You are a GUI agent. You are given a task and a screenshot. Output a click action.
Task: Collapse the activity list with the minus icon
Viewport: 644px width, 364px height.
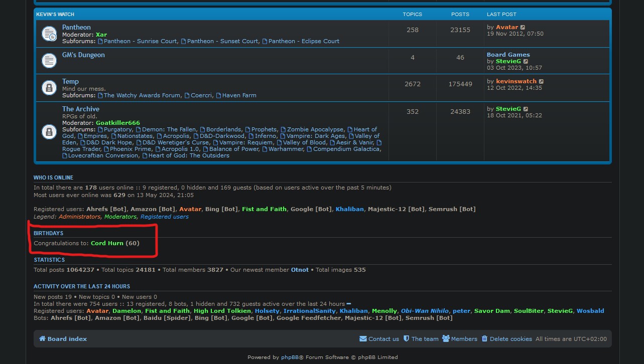(x=349, y=304)
